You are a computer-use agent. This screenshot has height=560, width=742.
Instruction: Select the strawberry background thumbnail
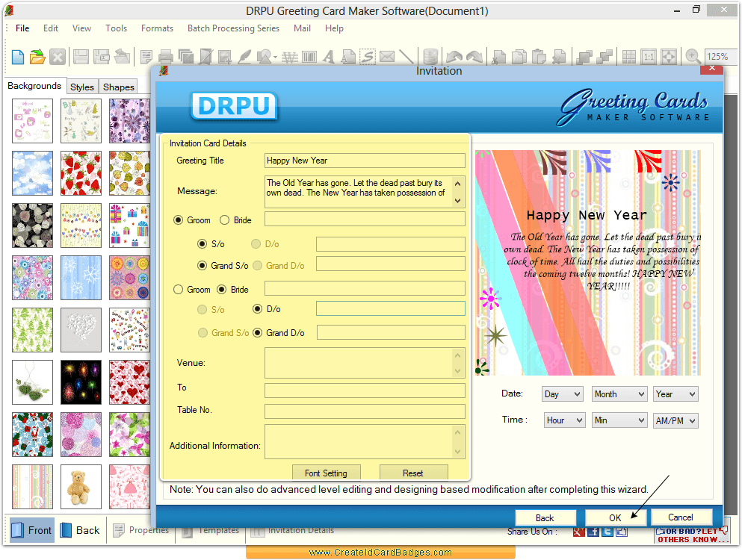click(x=81, y=173)
